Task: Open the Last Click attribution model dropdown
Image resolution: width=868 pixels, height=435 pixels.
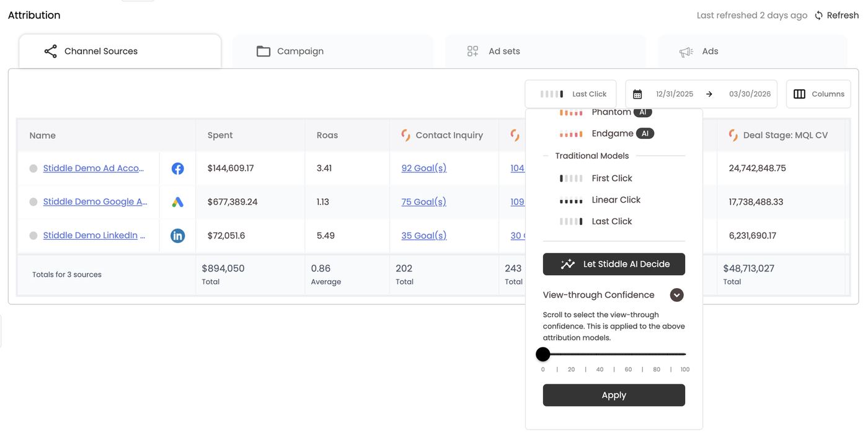Action: point(570,94)
